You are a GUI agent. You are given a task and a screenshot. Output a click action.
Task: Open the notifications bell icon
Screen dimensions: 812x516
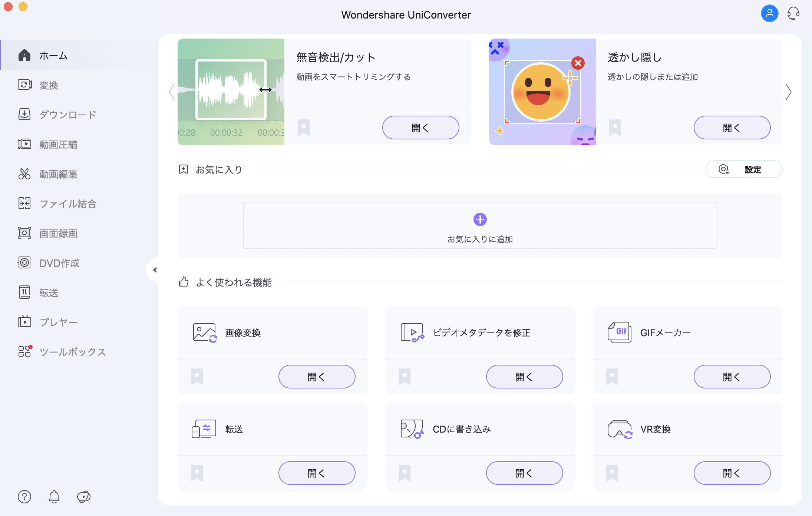point(54,496)
